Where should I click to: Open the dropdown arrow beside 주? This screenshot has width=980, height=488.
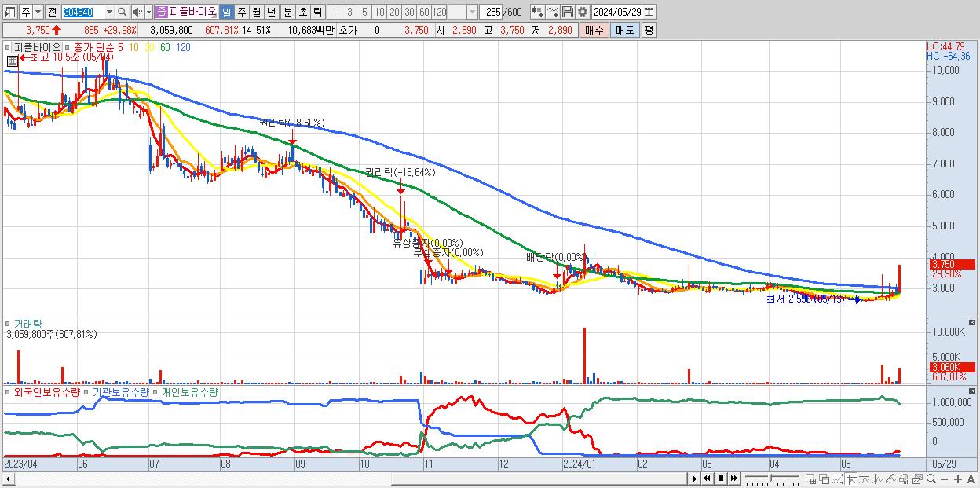pyautogui.click(x=38, y=12)
